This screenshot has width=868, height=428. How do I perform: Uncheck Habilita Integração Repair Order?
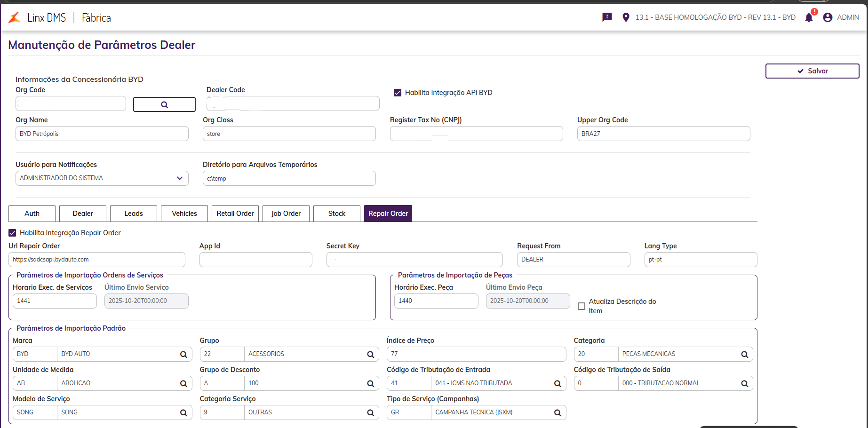[x=12, y=233]
